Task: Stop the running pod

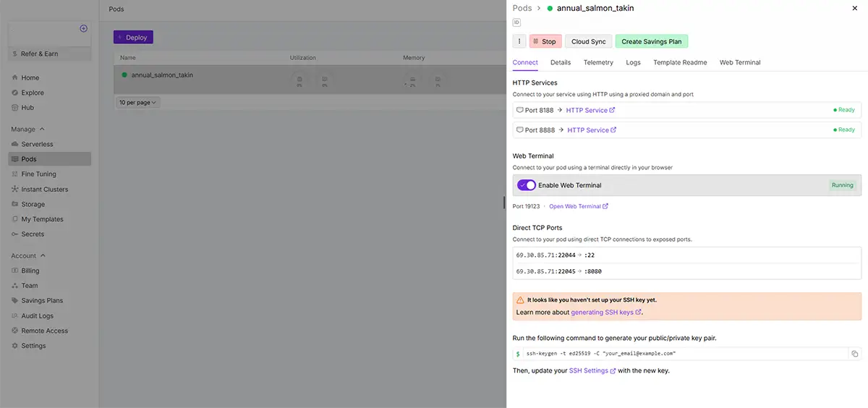Action: (x=545, y=41)
